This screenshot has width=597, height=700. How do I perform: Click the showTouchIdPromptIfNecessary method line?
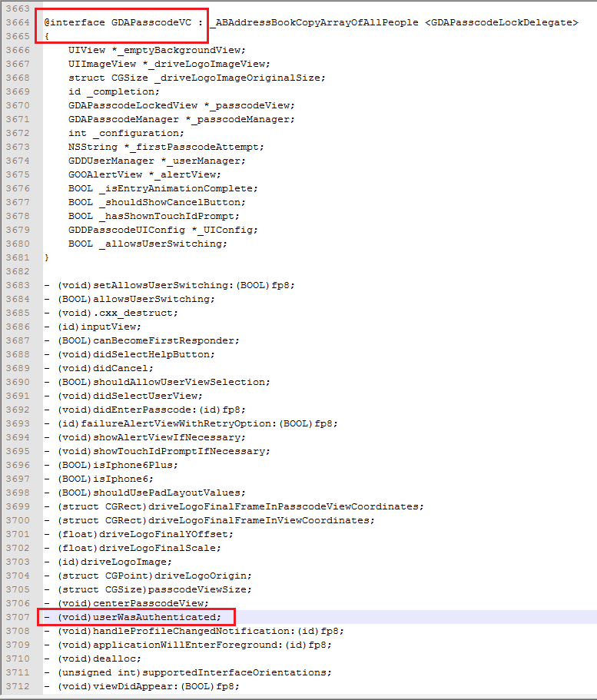(x=158, y=451)
